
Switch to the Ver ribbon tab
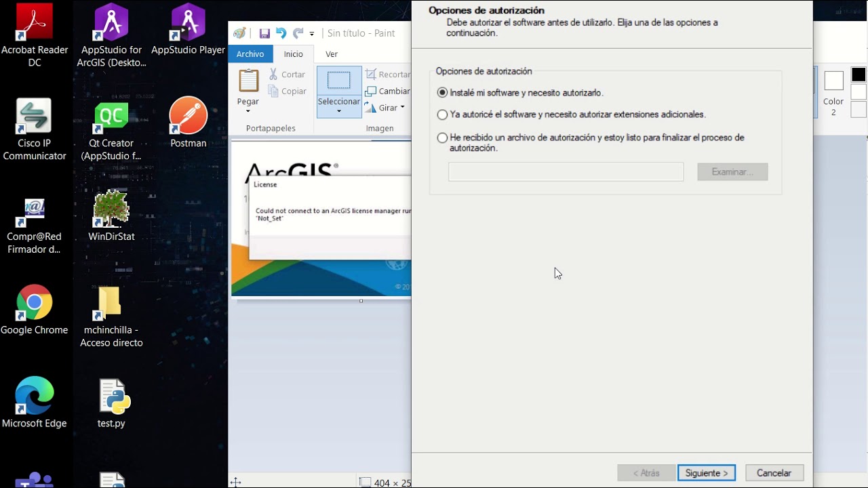[332, 54]
